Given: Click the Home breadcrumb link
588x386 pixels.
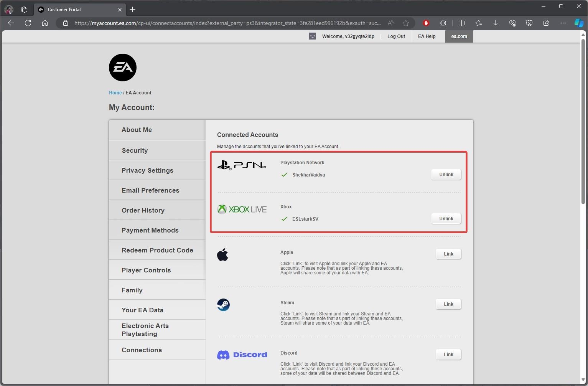Looking at the screenshot, I should pyautogui.click(x=115, y=92).
